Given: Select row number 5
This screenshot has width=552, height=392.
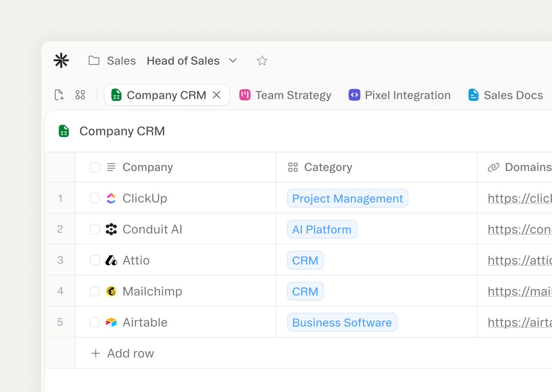Looking at the screenshot, I should point(60,322).
